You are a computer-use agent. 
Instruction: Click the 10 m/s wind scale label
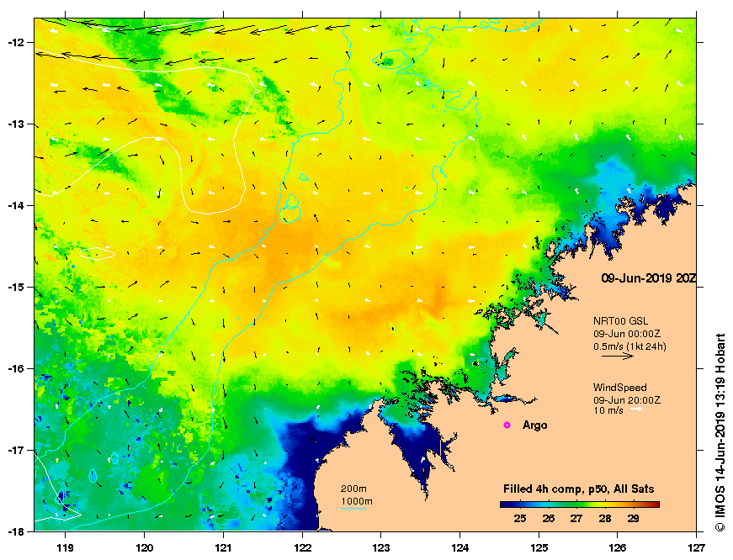pyautogui.click(x=608, y=410)
